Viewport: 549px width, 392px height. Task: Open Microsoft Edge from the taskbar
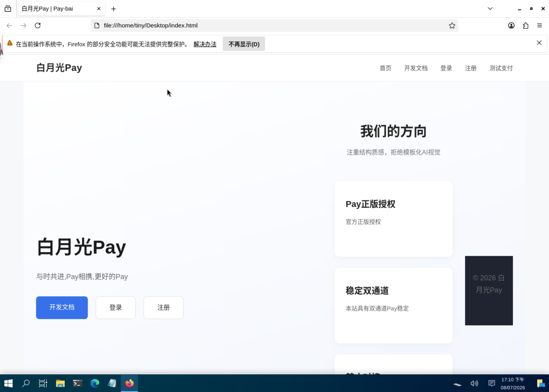click(x=95, y=383)
